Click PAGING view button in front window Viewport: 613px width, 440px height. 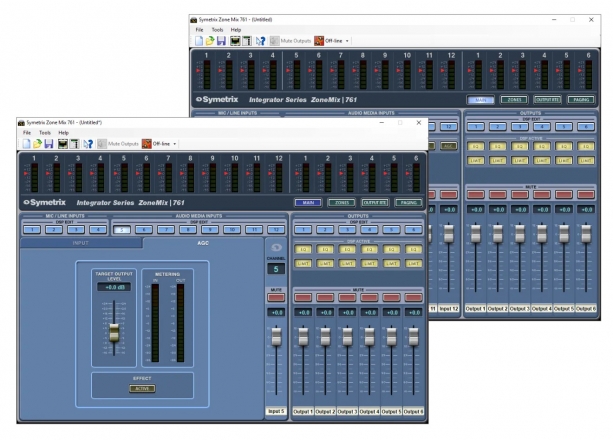[x=409, y=203]
